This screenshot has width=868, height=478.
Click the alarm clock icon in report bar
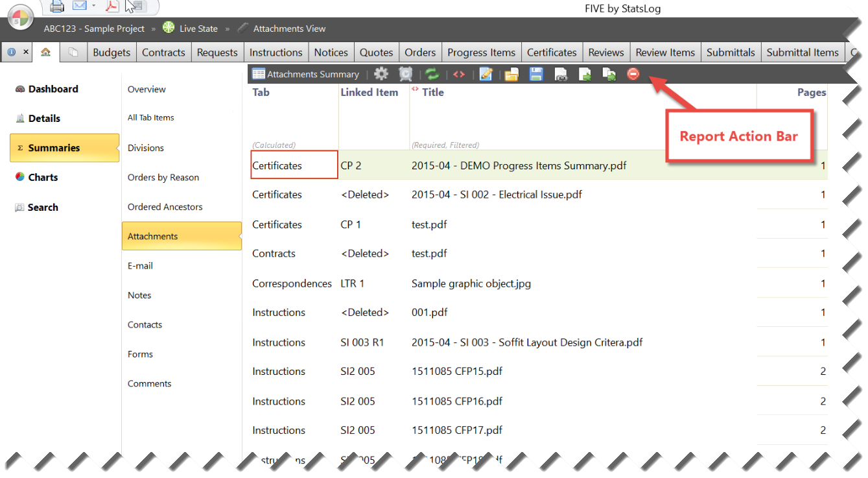tap(406, 74)
